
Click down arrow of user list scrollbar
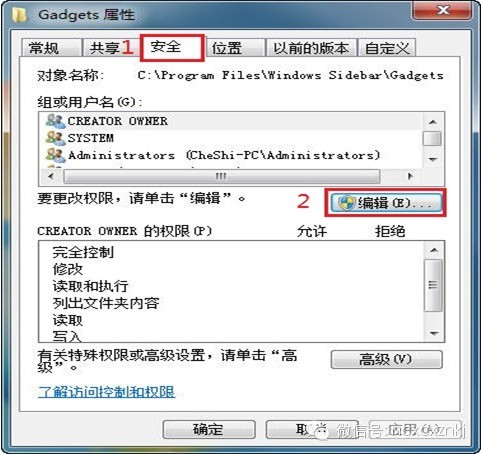point(433,159)
